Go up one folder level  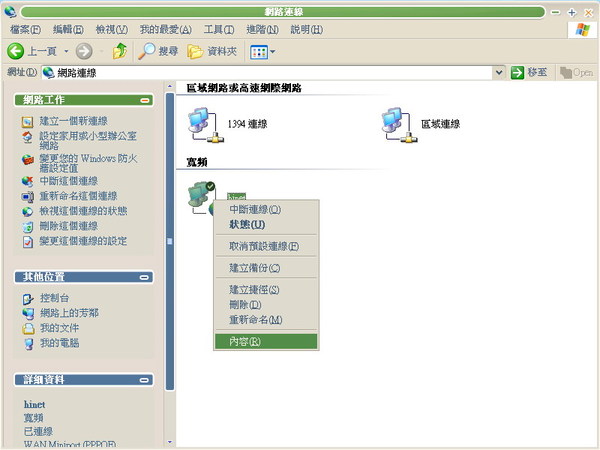[120, 51]
